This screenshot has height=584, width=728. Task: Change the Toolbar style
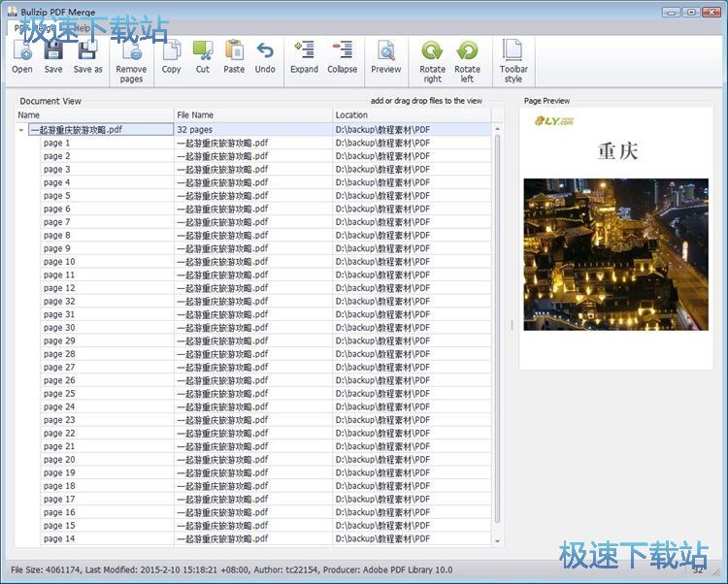[513, 61]
